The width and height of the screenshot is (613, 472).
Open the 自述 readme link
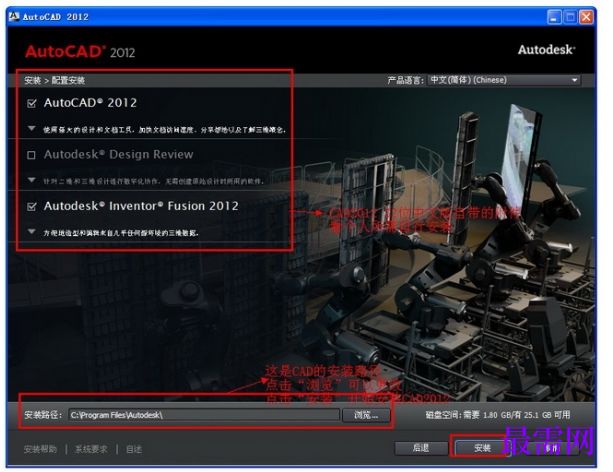coord(134,449)
